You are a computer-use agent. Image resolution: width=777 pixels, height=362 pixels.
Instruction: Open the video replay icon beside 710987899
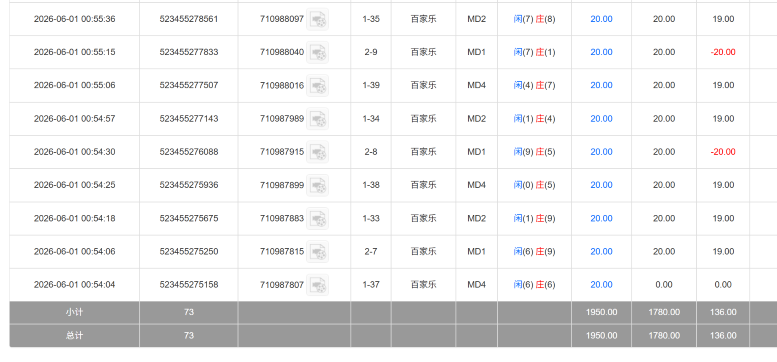(x=317, y=185)
